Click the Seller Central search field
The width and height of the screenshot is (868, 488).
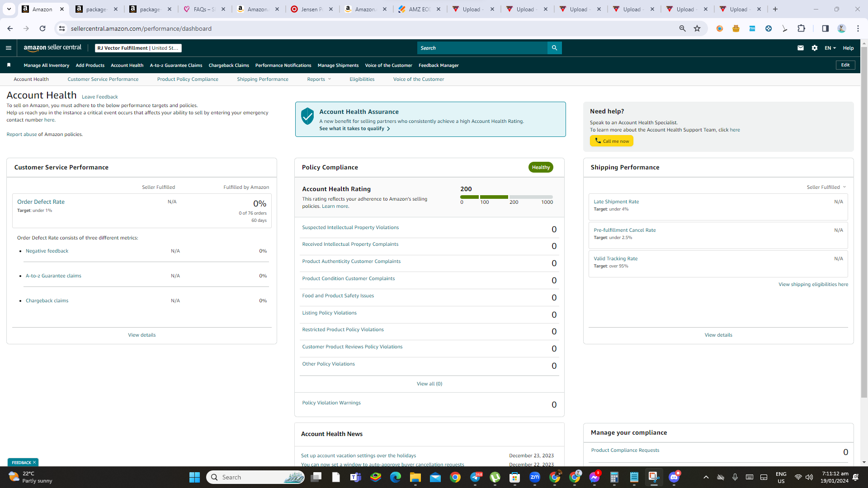pyautogui.click(x=482, y=48)
